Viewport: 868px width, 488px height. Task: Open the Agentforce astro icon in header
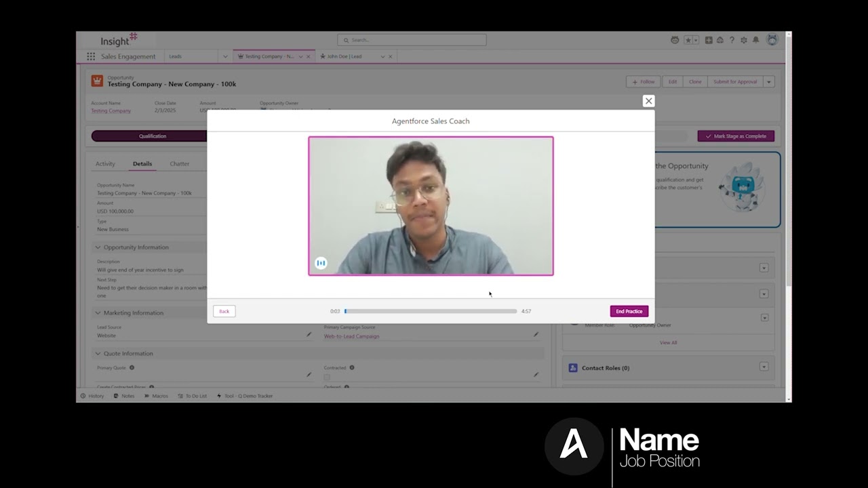675,41
